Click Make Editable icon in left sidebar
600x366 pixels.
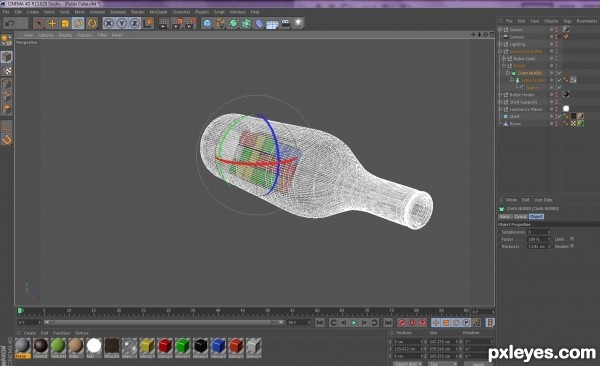(7, 40)
